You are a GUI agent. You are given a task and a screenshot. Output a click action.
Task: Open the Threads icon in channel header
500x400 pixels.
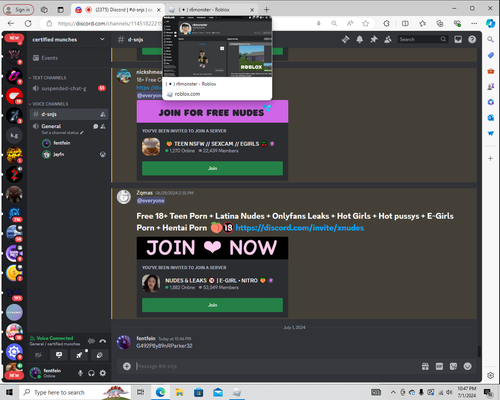point(345,39)
